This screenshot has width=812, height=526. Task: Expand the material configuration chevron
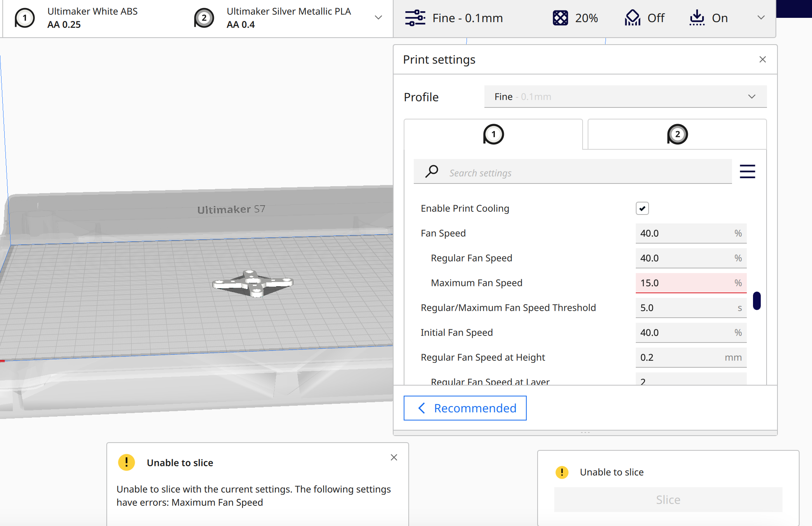point(378,18)
